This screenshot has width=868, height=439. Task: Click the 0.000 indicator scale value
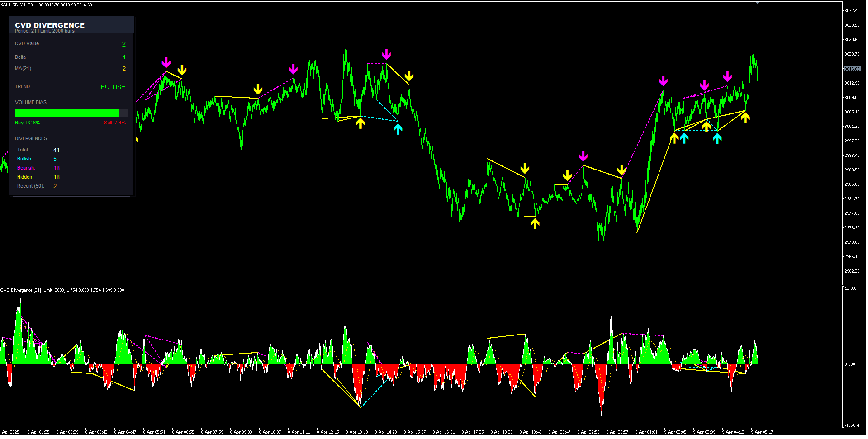click(850, 364)
